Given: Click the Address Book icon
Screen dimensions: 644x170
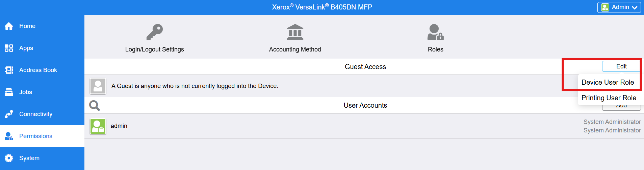Looking at the screenshot, I should pyautogui.click(x=9, y=70).
